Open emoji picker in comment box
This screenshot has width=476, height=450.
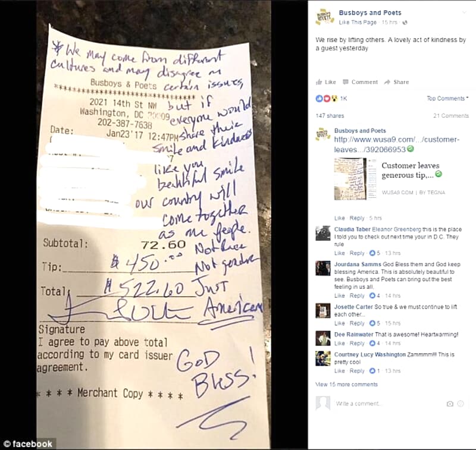point(461,404)
